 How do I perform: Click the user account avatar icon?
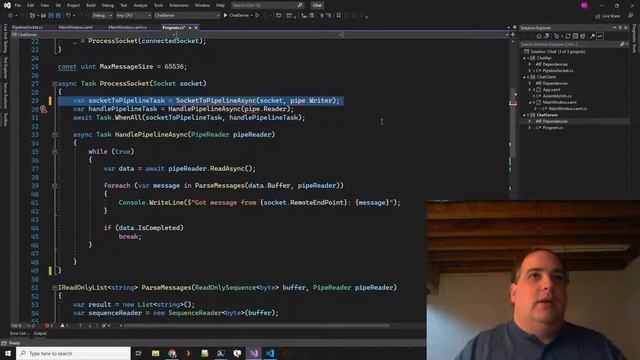[584, 5]
